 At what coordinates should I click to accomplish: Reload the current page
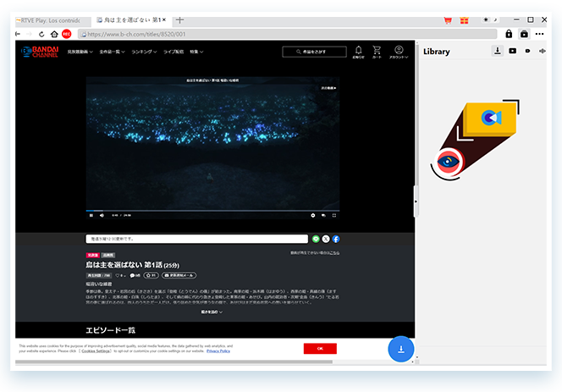click(41, 34)
